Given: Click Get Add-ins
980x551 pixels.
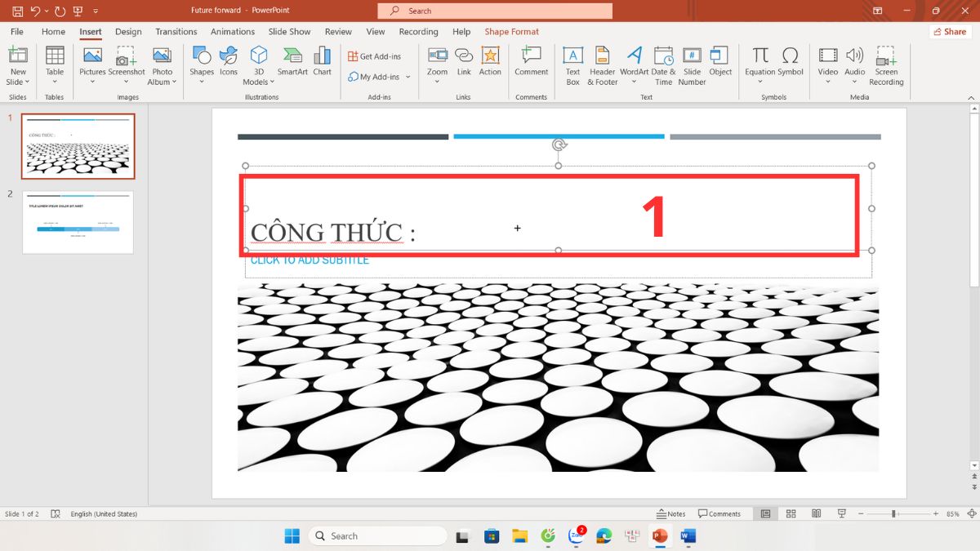Looking at the screenshot, I should coord(375,56).
